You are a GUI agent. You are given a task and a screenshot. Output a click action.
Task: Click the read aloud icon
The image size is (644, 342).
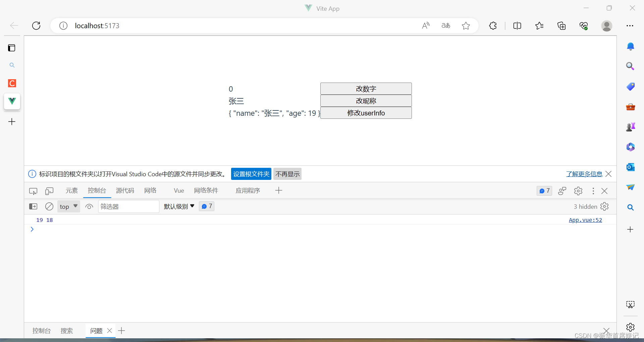click(x=426, y=26)
